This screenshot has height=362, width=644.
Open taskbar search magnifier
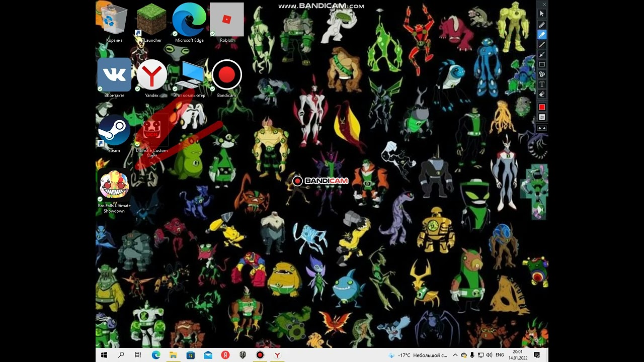(121, 355)
